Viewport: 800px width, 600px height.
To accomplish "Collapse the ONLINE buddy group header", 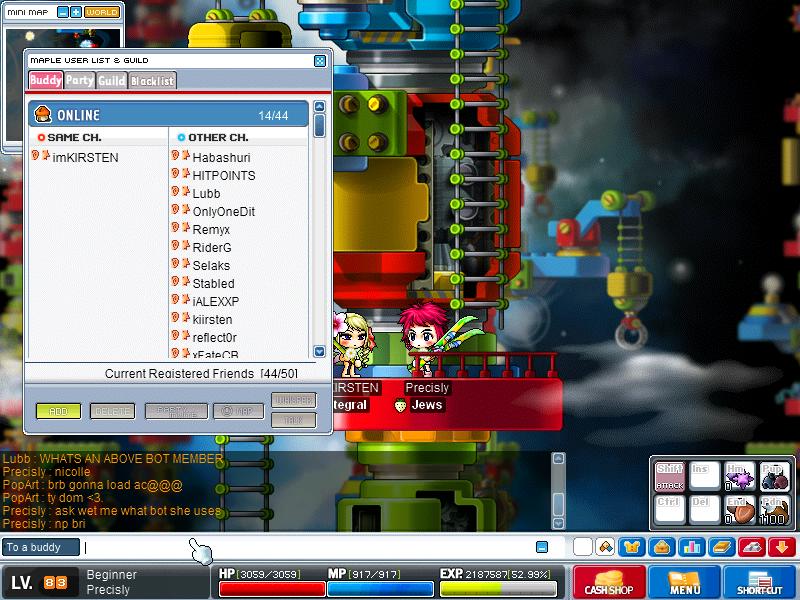I will point(168,114).
